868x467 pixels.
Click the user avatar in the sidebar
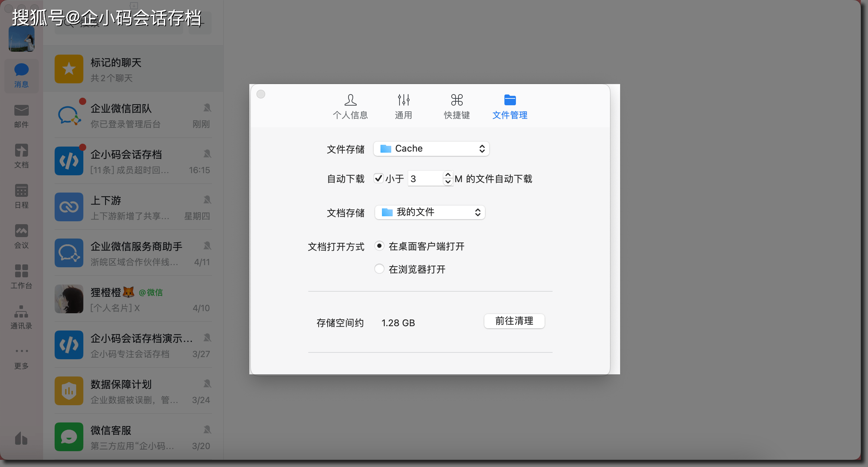tap(22, 38)
